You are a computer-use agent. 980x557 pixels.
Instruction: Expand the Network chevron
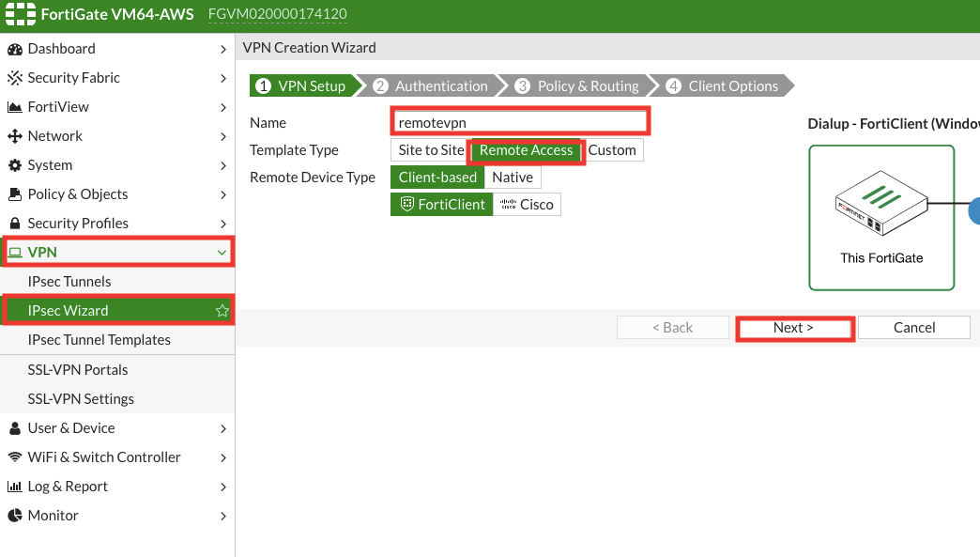click(223, 136)
